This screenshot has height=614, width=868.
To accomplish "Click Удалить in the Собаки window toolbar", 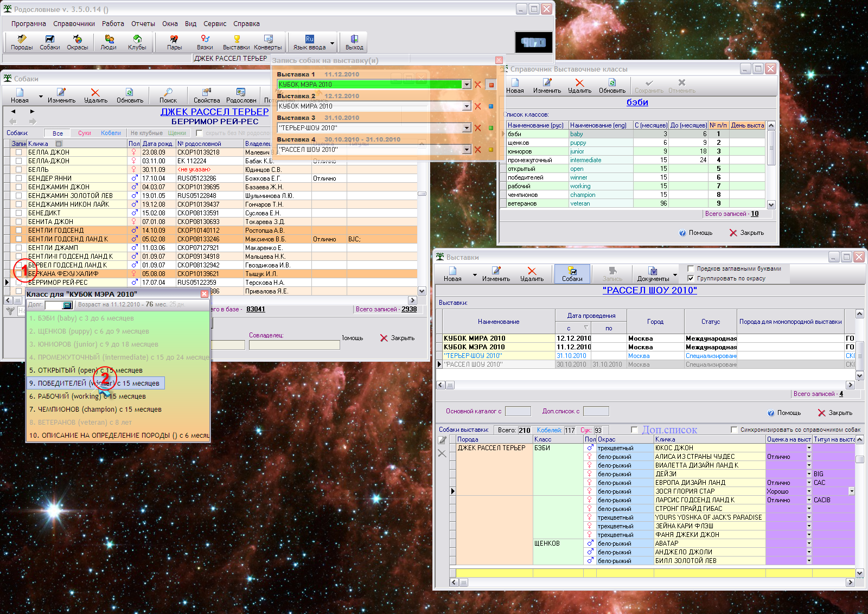I will click(95, 95).
